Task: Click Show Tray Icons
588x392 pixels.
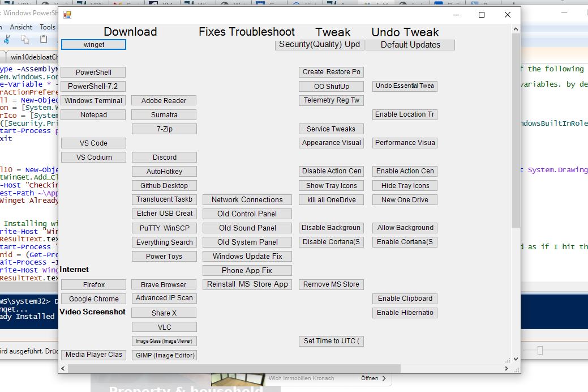Action: tap(331, 185)
